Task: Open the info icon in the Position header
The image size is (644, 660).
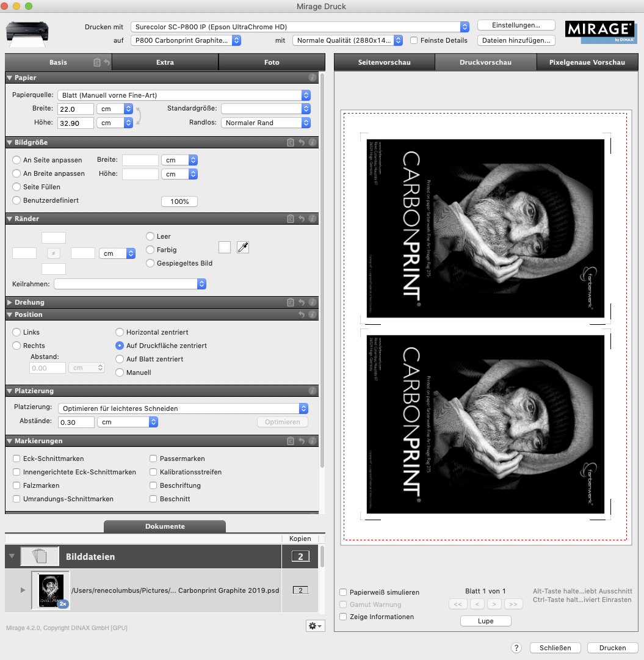Action: (313, 314)
